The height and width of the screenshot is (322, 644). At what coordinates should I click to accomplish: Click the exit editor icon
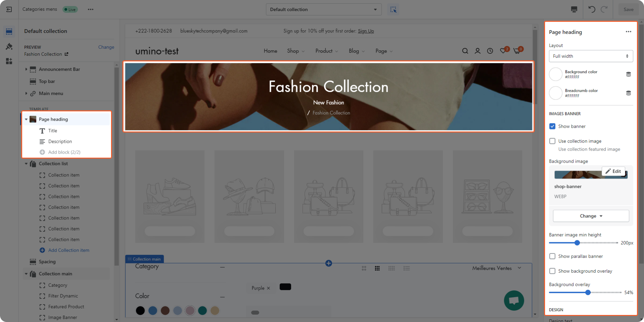tap(9, 9)
